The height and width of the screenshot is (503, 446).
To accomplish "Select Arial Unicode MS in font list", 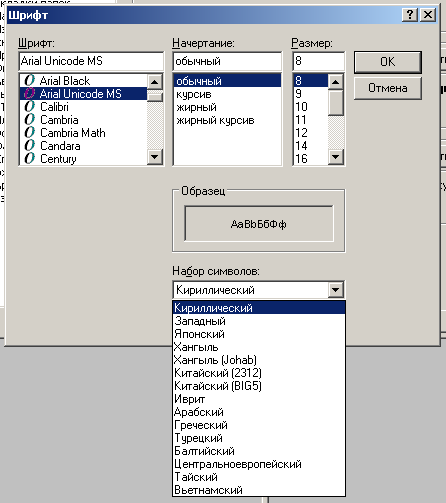I will pyautogui.click(x=83, y=94).
